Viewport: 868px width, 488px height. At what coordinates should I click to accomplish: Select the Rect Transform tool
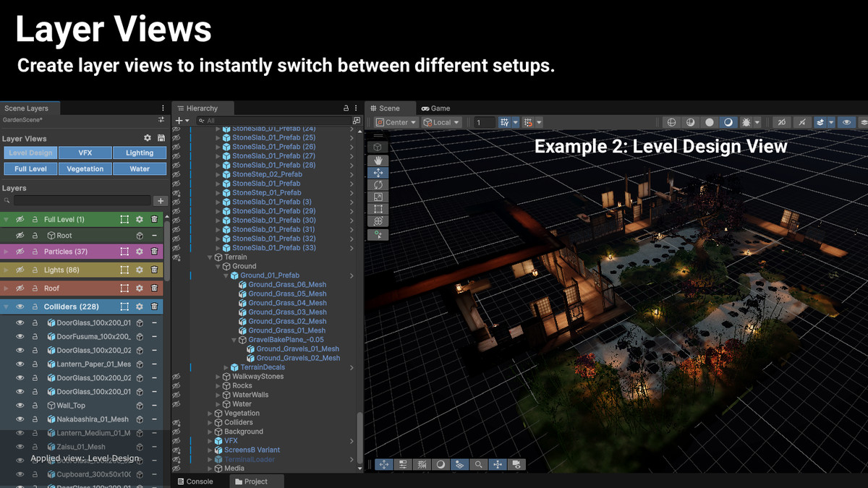pyautogui.click(x=378, y=208)
